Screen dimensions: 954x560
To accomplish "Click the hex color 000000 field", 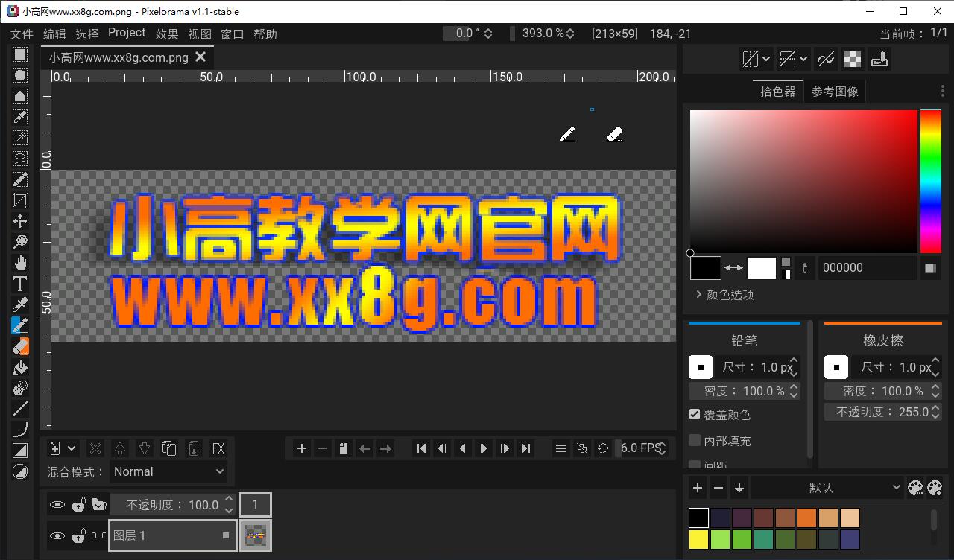I will tap(868, 268).
